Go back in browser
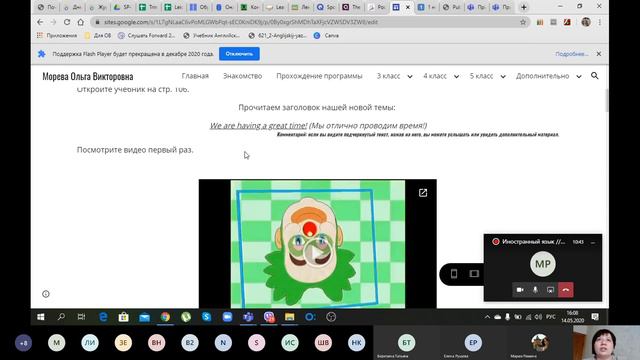Screen dimensions: 640x360 coord(40,22)
